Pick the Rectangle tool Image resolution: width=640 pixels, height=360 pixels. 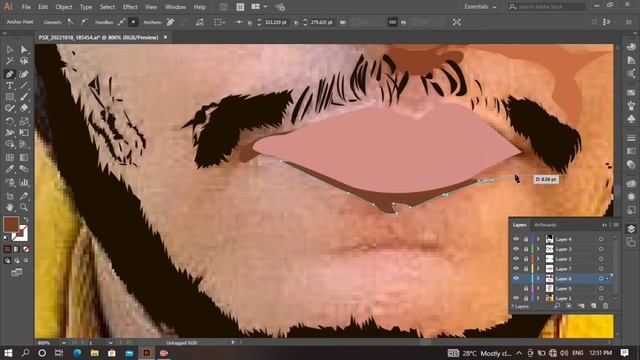(x=10, y=97)
